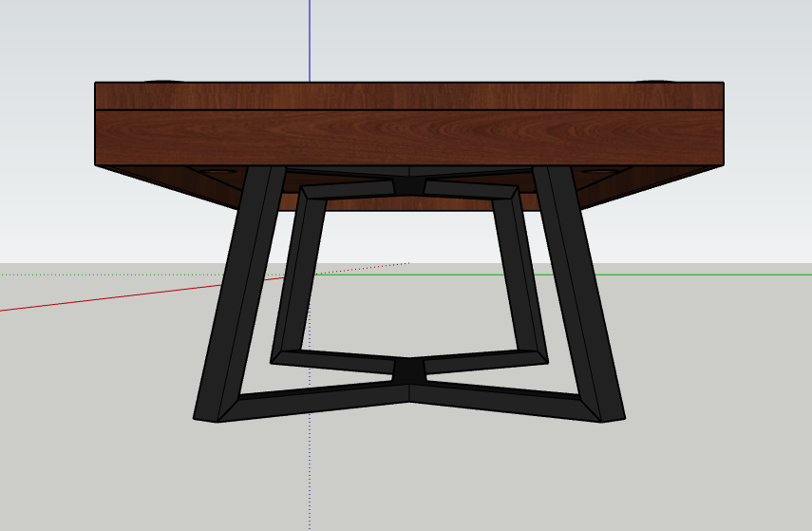
Task: Select the thick lower wooden tabletop front face
Action: (409, 138)
